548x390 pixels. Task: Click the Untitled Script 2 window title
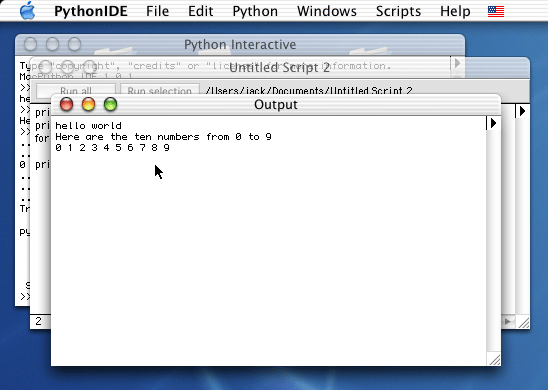[279, 67]
